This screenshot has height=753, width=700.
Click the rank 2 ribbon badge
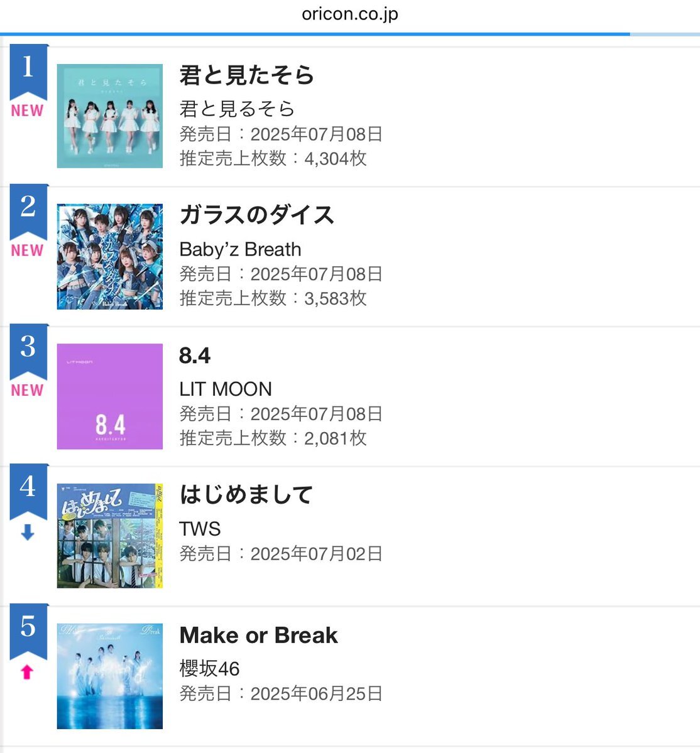28,211
